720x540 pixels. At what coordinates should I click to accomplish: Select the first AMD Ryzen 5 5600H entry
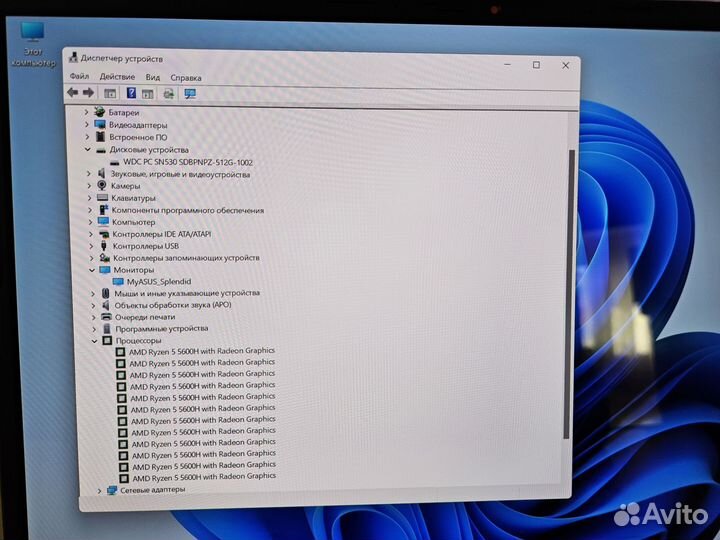click(x=201, y=351)
